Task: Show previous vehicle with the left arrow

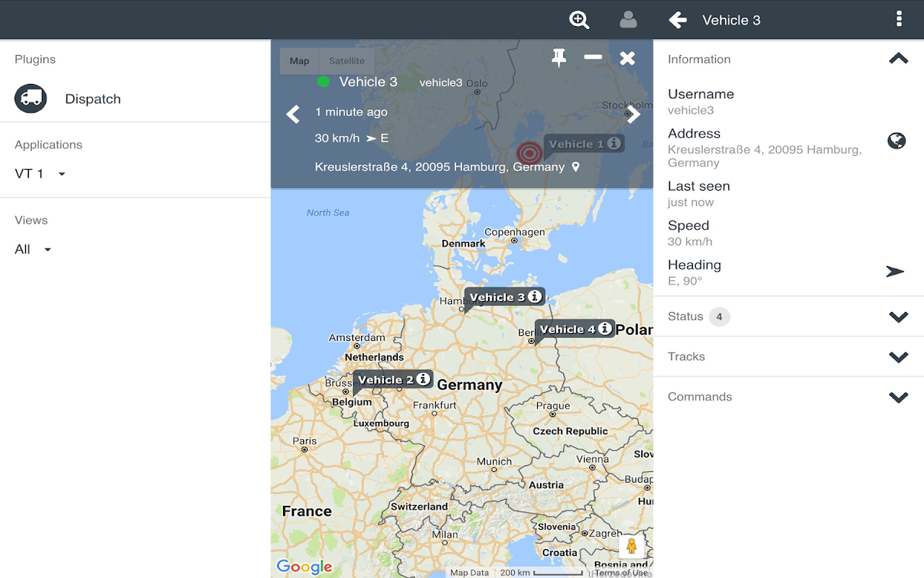Action: [x=292, y=114]
